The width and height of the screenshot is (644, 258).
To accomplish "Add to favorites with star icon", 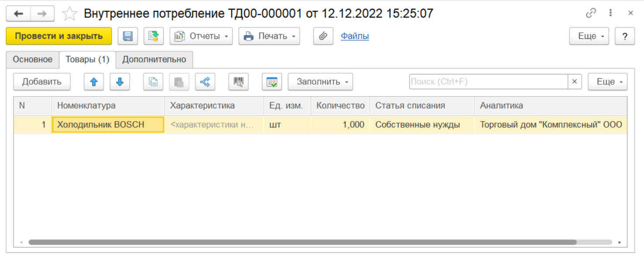I will [x=69, y=14].
